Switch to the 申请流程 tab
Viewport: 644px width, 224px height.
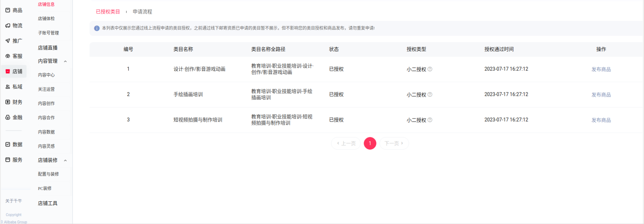[x=142, y=12]
